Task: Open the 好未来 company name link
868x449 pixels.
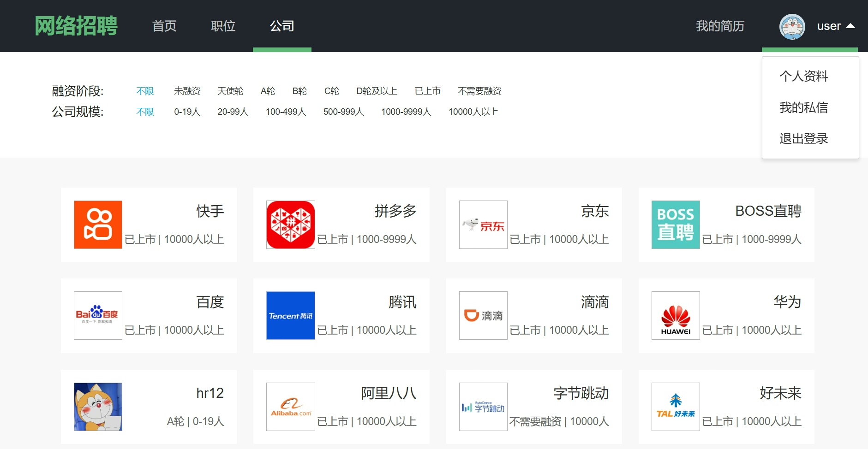Action: 780,393
